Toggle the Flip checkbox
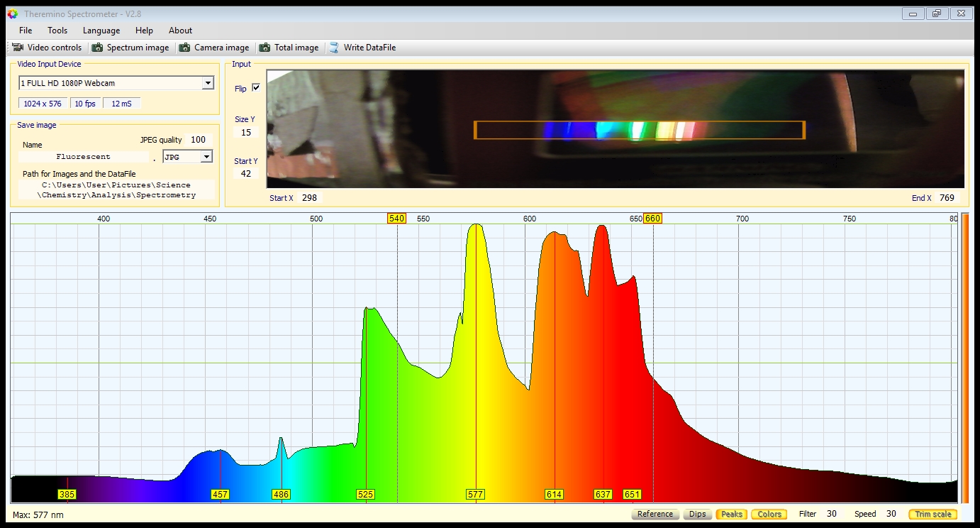980x528 pixels. click(256, 88)
